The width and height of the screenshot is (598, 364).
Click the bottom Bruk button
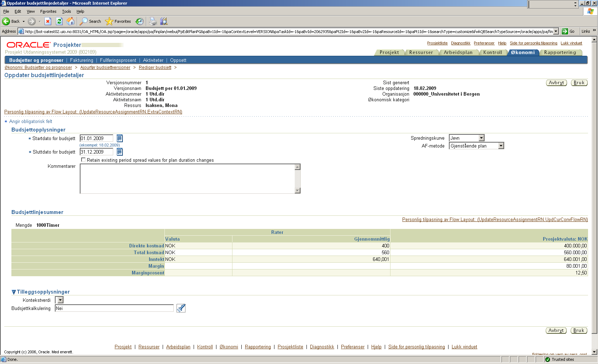(579, 331)
